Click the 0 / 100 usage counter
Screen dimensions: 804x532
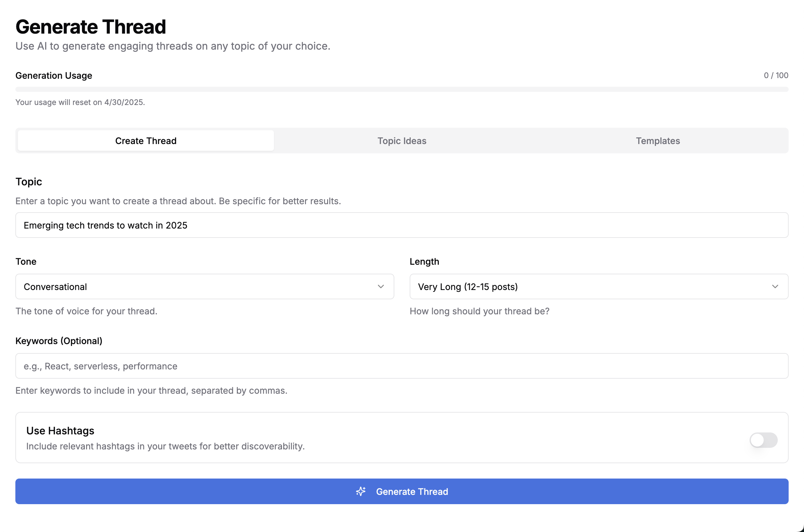[x=776, y=75]
